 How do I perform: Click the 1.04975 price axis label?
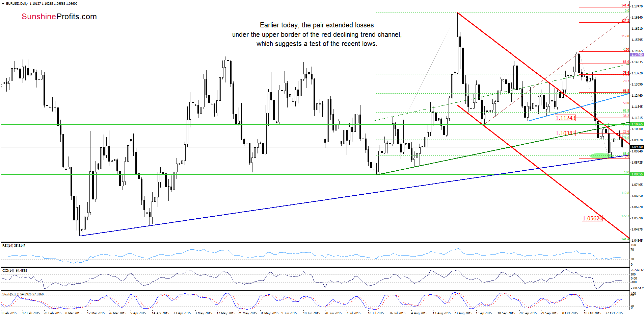pyautogui.click(x=637, y=229)
